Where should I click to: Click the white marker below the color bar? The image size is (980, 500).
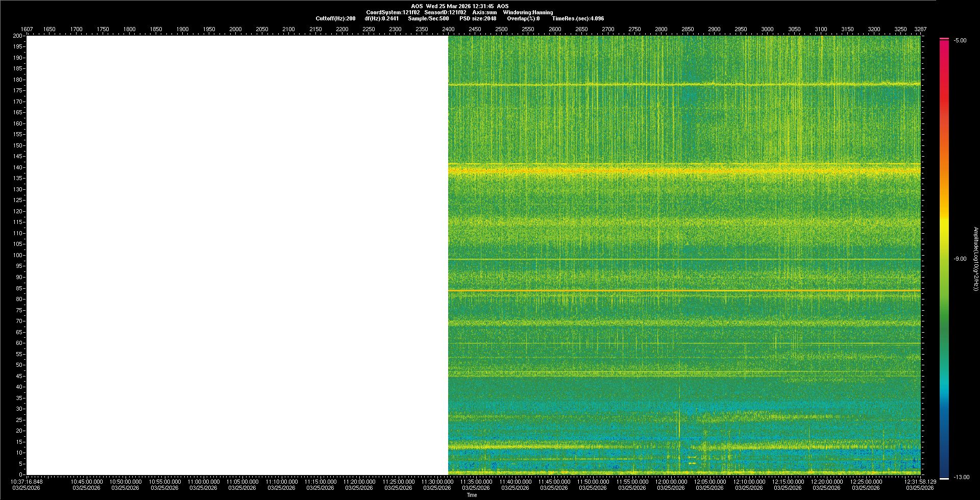tap(944, 479)
